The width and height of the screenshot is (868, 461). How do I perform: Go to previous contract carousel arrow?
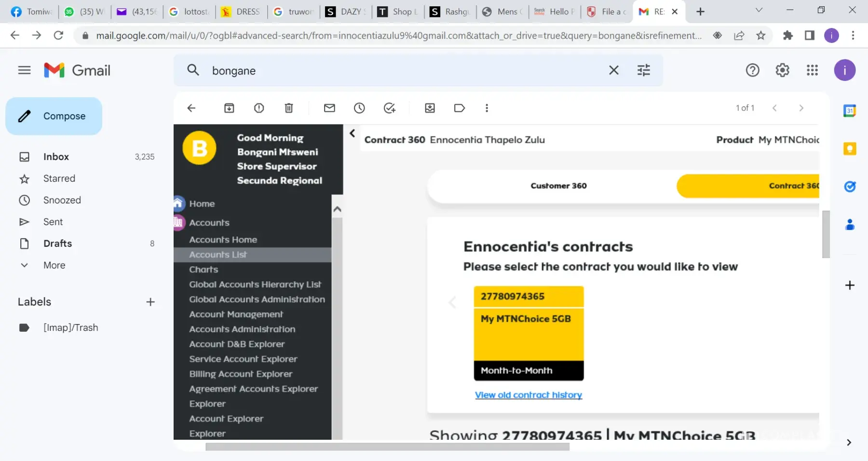coord(452,302)
